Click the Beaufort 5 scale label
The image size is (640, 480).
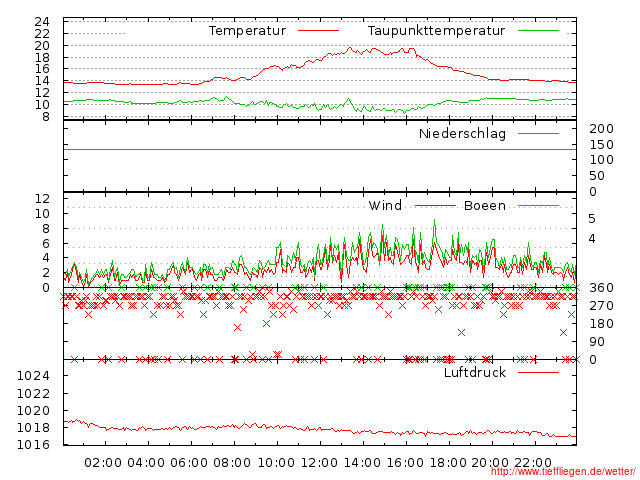(592, 219)
